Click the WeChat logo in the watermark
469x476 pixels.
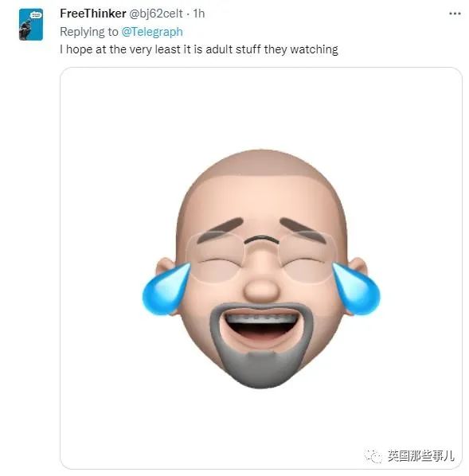(373, 456)
